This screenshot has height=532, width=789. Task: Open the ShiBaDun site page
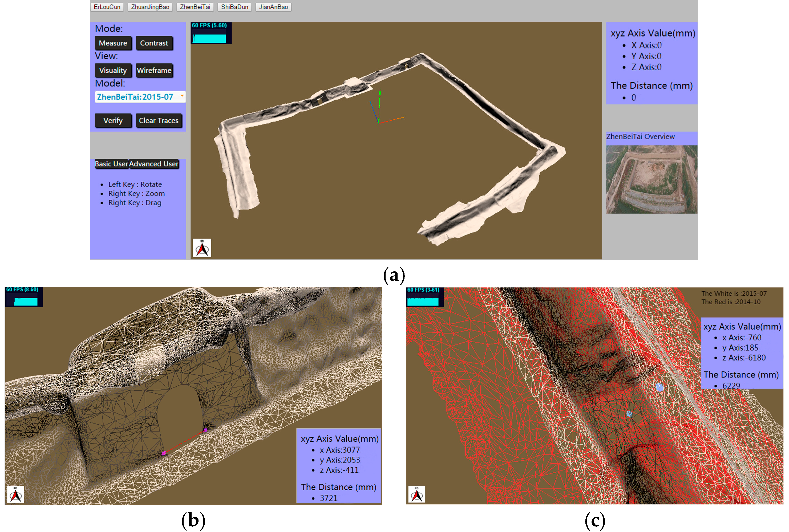[234, 7]
